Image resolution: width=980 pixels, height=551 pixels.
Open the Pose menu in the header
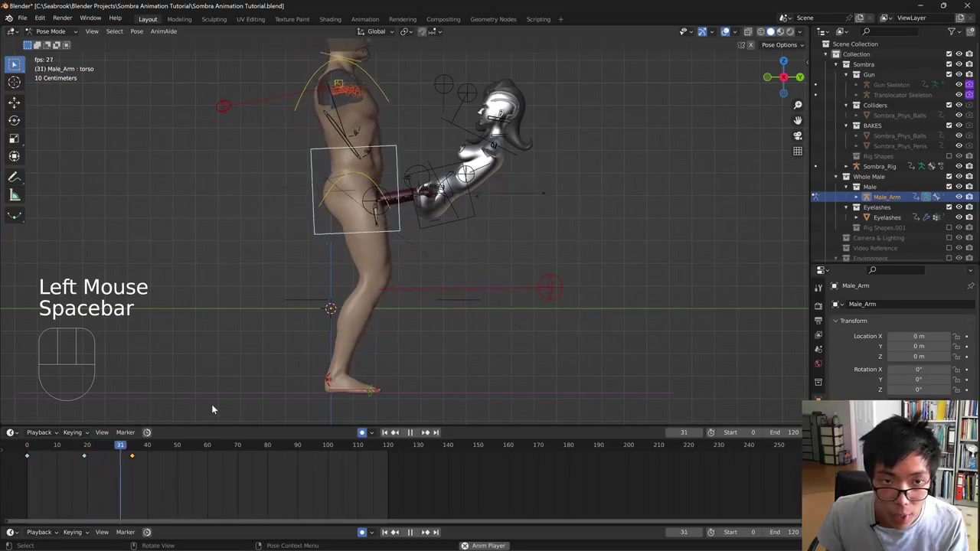pyautogui.click(x=136, y=31)
